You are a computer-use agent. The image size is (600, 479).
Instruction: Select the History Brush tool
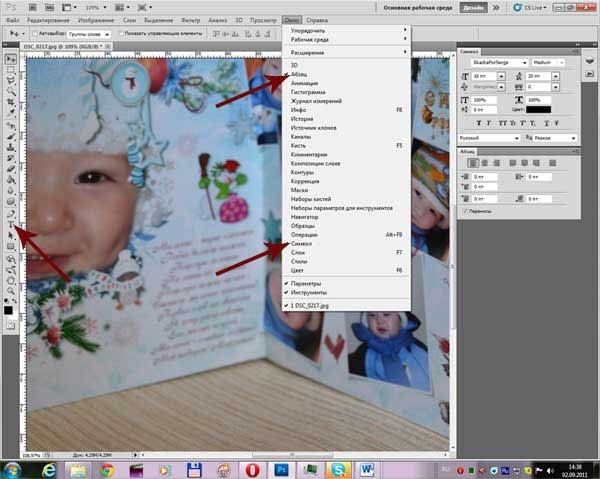click(10, 158)
